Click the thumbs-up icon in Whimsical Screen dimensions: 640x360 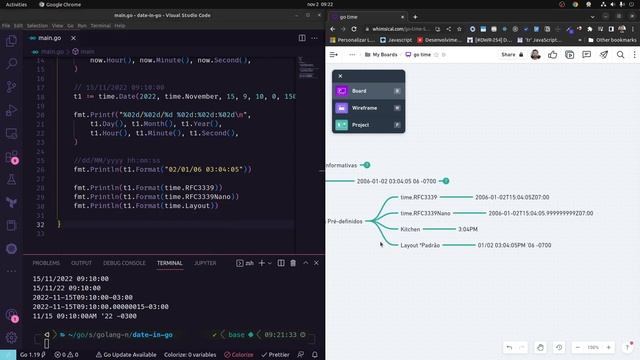coord(553,55)
